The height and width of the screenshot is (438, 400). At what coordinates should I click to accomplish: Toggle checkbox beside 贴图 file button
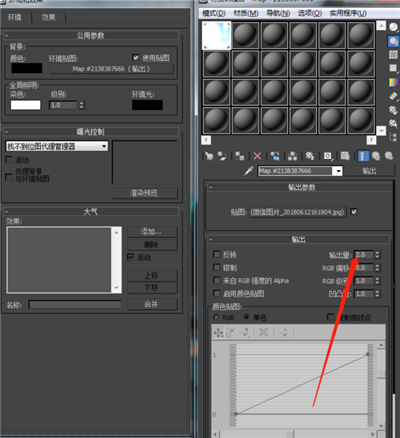[354, 211]
